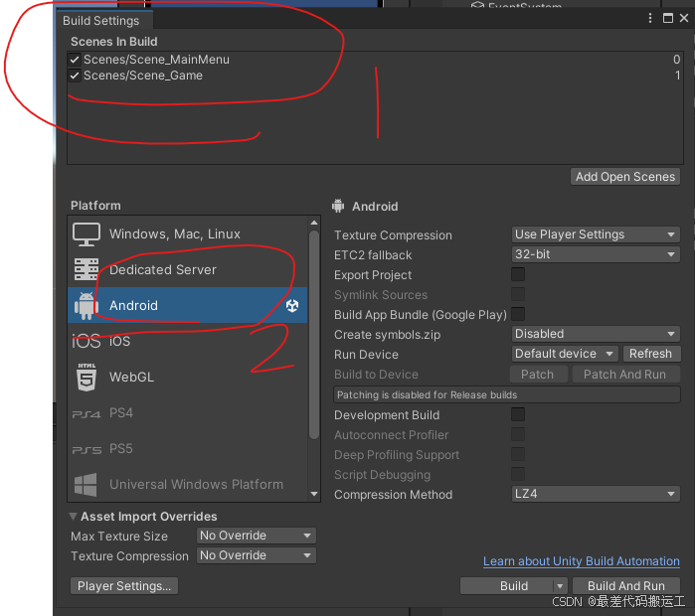Close the Build Settings window

pyautogui.click(x=684, y=18)
